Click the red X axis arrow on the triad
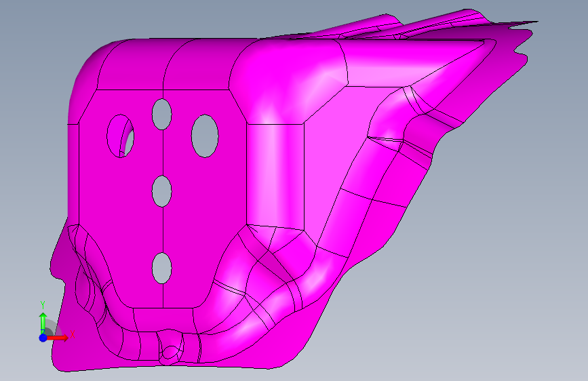 point(58,338)
